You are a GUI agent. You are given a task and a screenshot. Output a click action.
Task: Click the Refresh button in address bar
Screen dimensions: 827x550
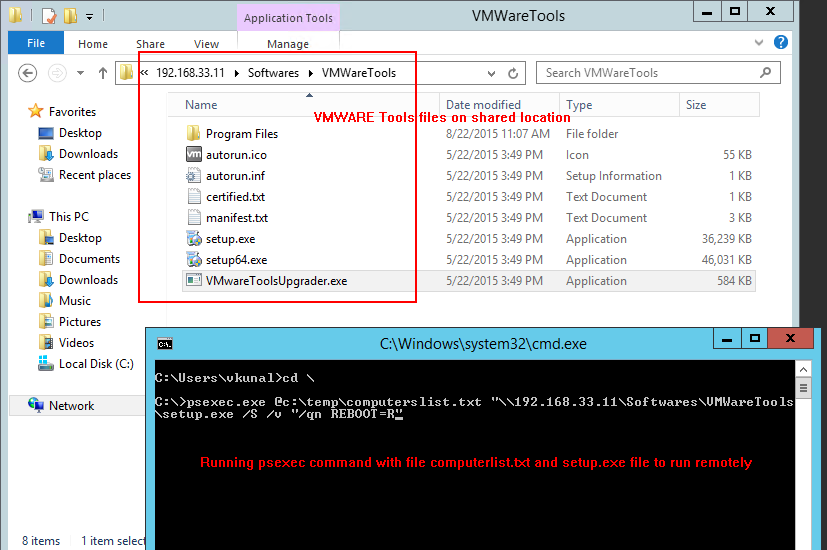[x=513, y=73]
